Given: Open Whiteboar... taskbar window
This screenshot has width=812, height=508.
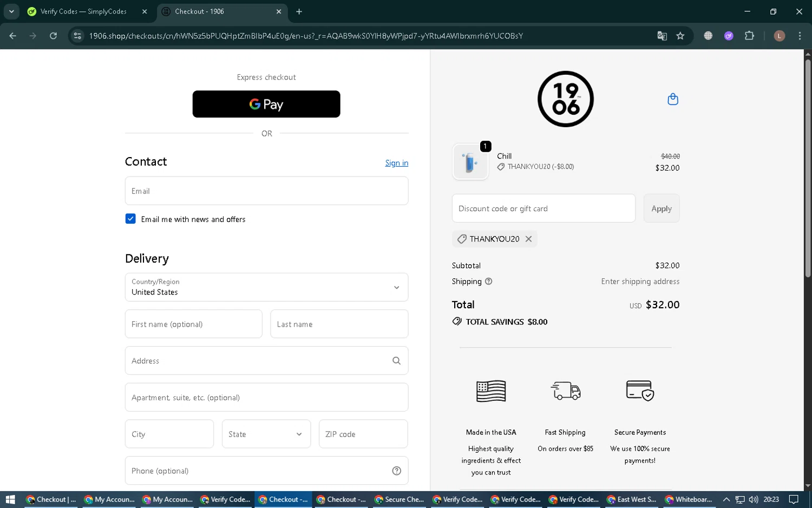Looking at the screenshot, I should pyautogui.click(x=690, y=499).
